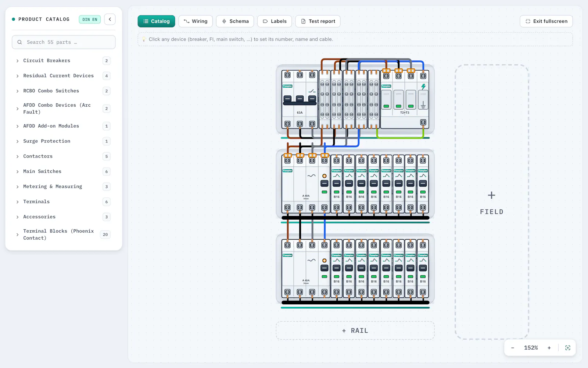
Task: Open the Test report tab
Action: 318,21
